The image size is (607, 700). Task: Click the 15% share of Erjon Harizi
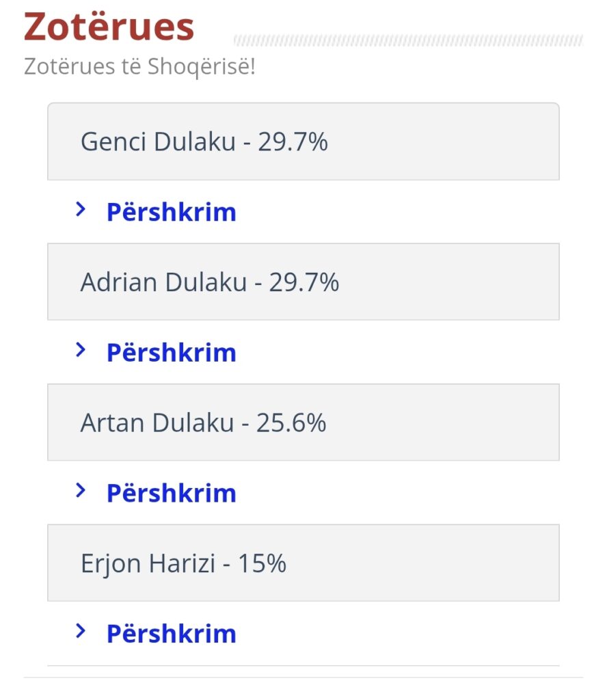262,563
